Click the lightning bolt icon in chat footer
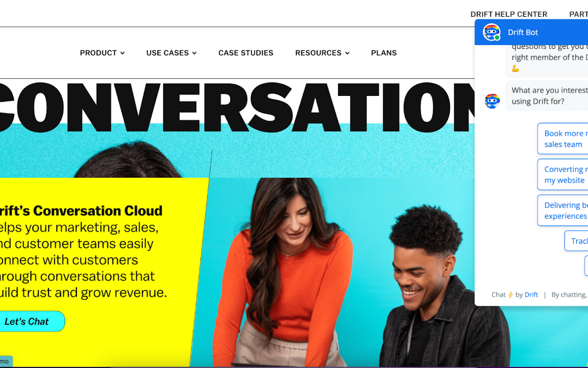 click(x=511, y=295)
